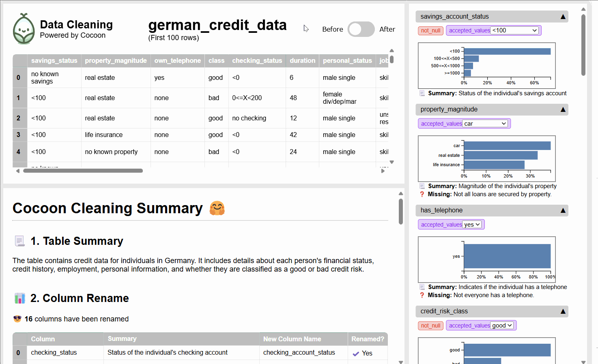This screenshot has height=364, width=598.
Task: Click the savings_status column header
Action: click(x=54, y=61)
